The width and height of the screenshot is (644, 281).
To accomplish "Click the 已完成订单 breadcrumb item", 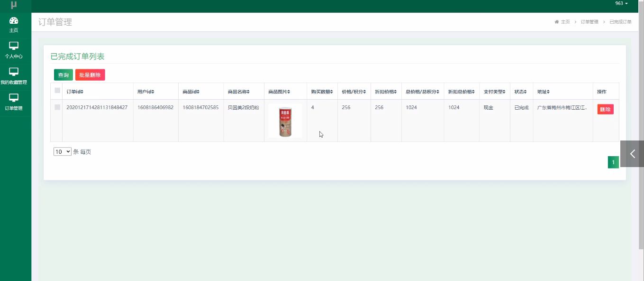I will (620, 22).
